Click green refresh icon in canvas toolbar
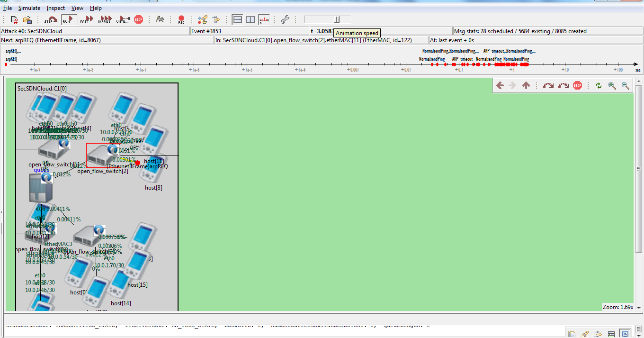The width and height of the screenshot is (644, 338). point(599,85)
